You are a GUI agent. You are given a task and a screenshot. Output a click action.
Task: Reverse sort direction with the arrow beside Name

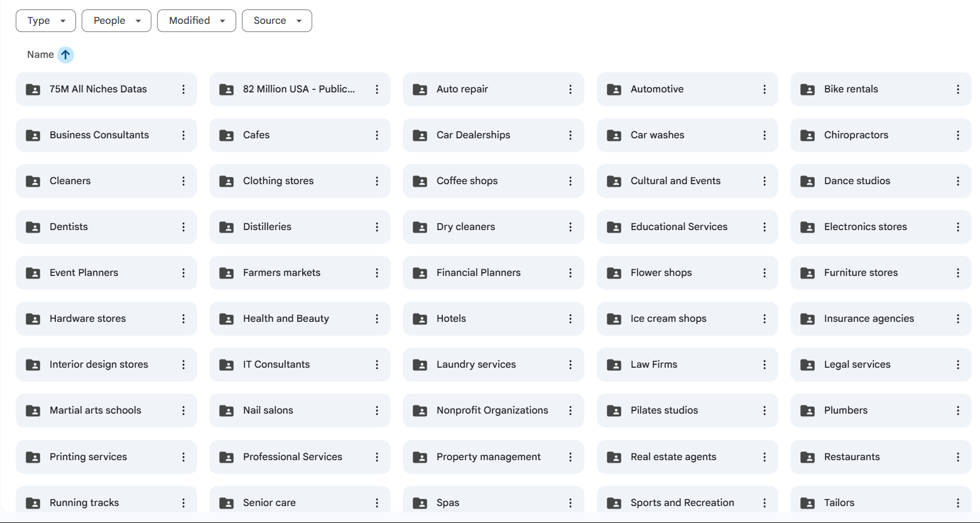point(65,55)
